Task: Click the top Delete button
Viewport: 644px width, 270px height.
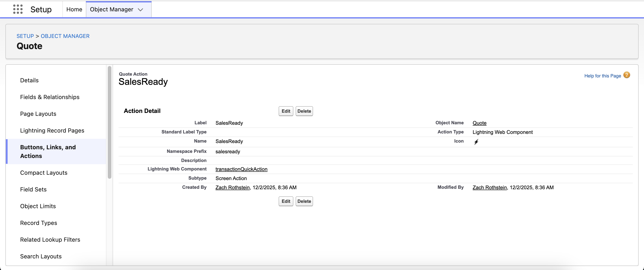Action: pos(304,111)
